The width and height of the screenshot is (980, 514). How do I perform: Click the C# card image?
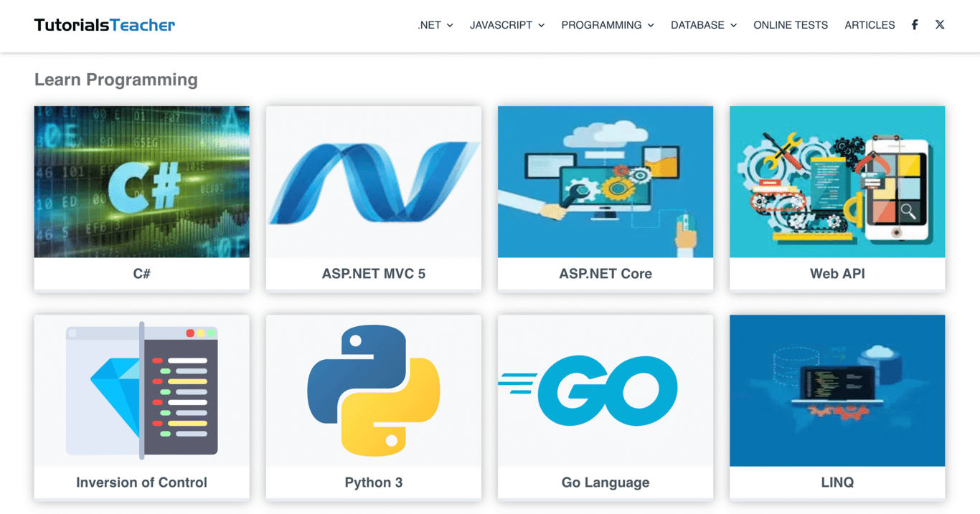pos(141,181)
